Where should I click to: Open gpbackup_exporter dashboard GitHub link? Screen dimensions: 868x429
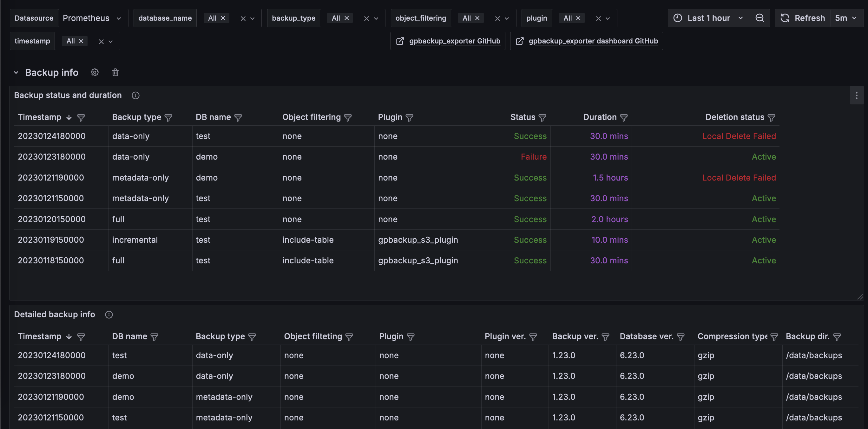593,41
